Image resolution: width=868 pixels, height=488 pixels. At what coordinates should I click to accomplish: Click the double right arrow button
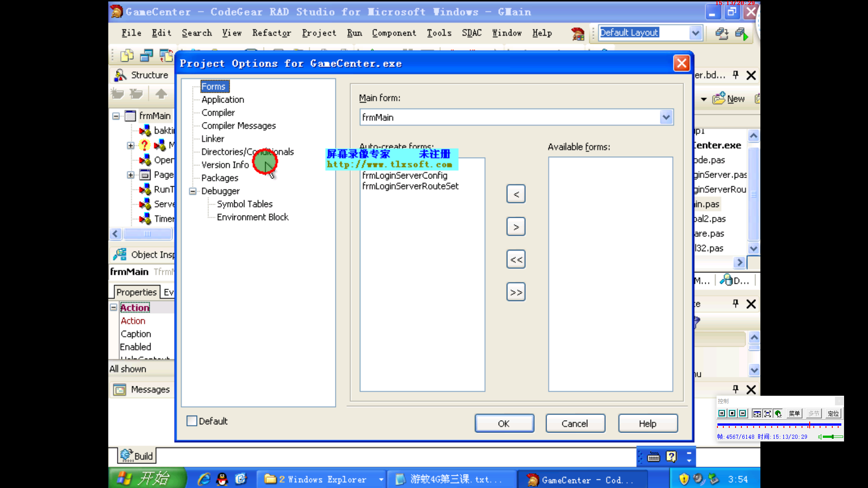[x=516, y=292]
